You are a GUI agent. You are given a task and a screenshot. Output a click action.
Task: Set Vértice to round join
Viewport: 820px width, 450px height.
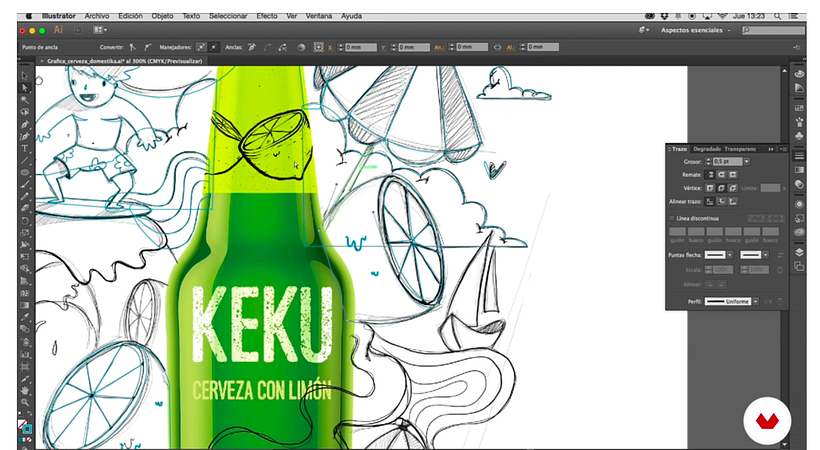tap(721, 188)
